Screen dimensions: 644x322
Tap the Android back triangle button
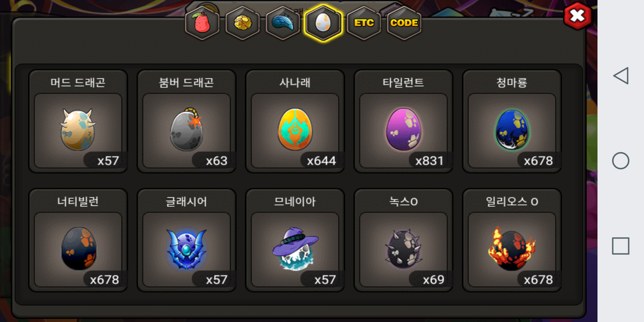point(621,76)
